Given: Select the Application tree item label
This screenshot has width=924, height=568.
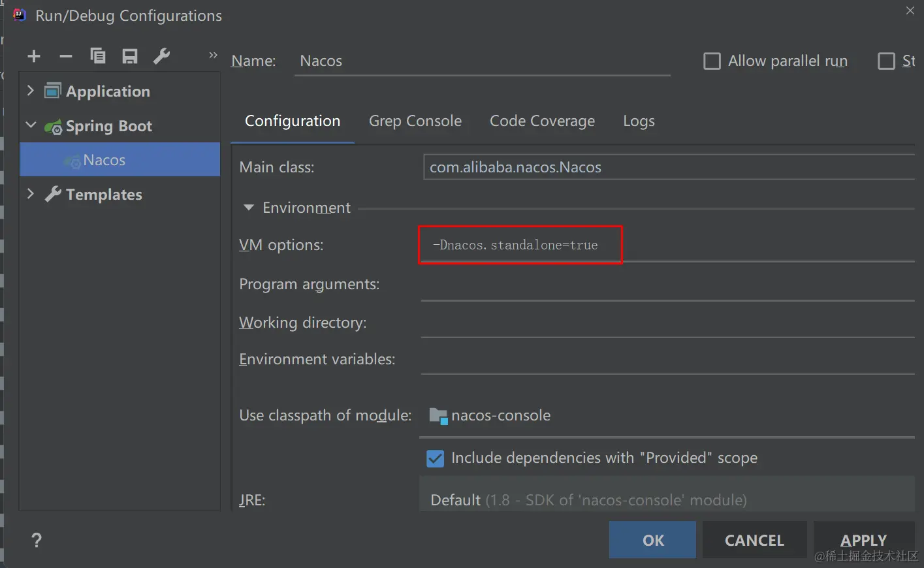Looking at the screenshot, I should [x=108, y=91].
